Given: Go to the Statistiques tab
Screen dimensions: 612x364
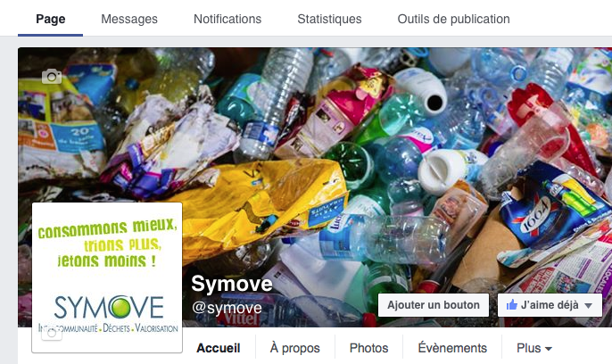Looking at the screenshot, I should 329,19.
